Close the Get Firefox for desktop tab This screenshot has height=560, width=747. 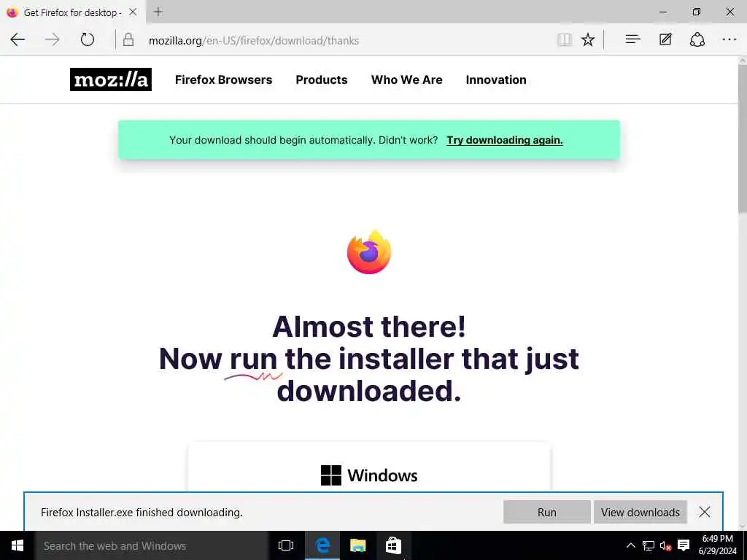133,12
